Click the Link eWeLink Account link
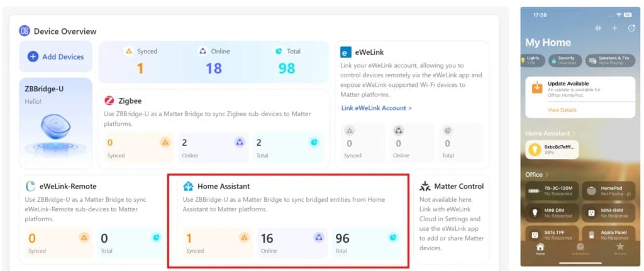Image resolution: width=644 pixels, height=271 pixels. tap(376, 108)
